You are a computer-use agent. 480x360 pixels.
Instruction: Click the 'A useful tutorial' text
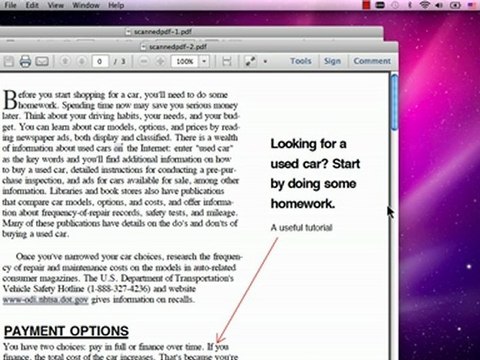(301, 228)
